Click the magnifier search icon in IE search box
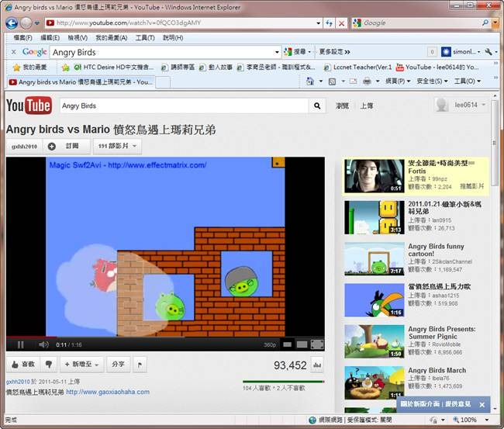The image size is (504, 429). (485, 22)
